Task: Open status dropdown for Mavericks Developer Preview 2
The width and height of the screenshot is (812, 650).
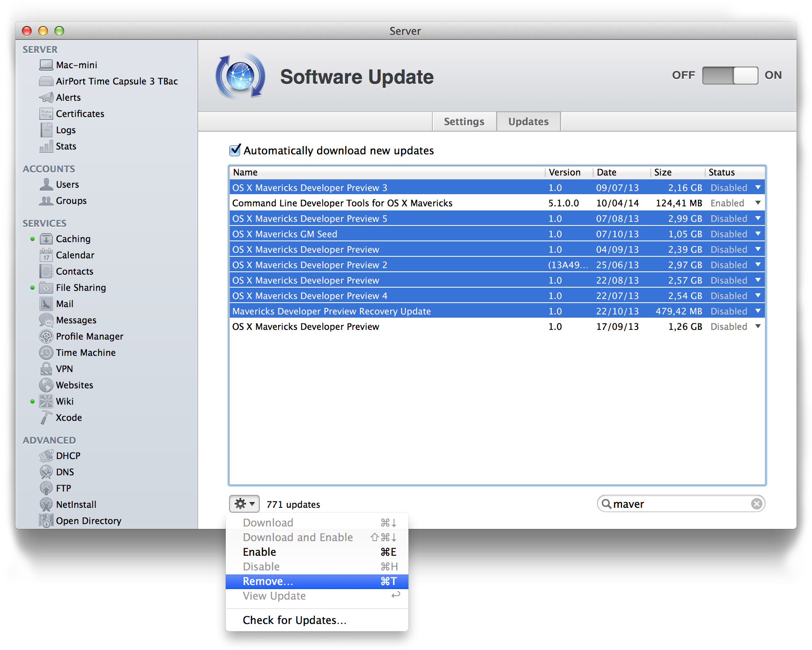Action: [x=758, y=265]
